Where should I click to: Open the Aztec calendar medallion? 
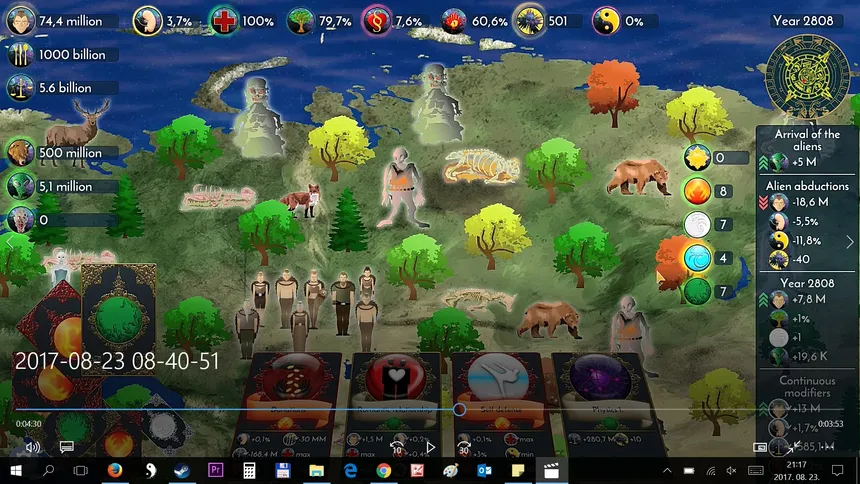pyautogui.click(x=807, y=76)
